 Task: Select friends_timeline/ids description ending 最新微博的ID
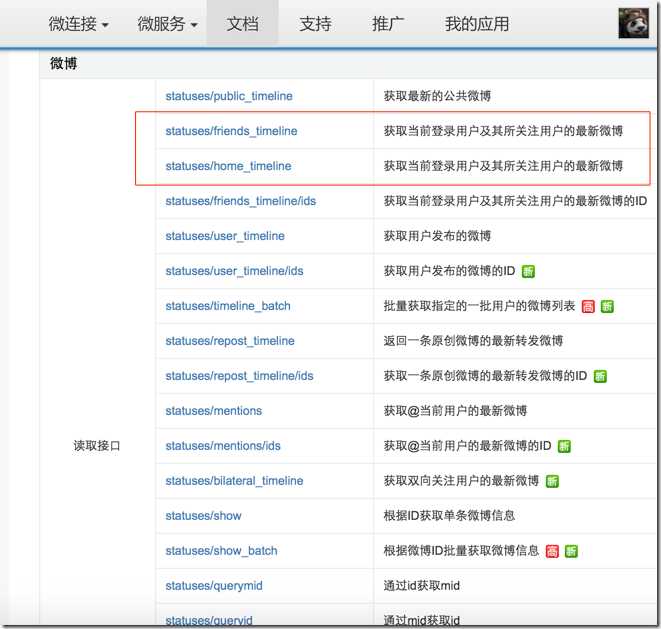[515, 201]
